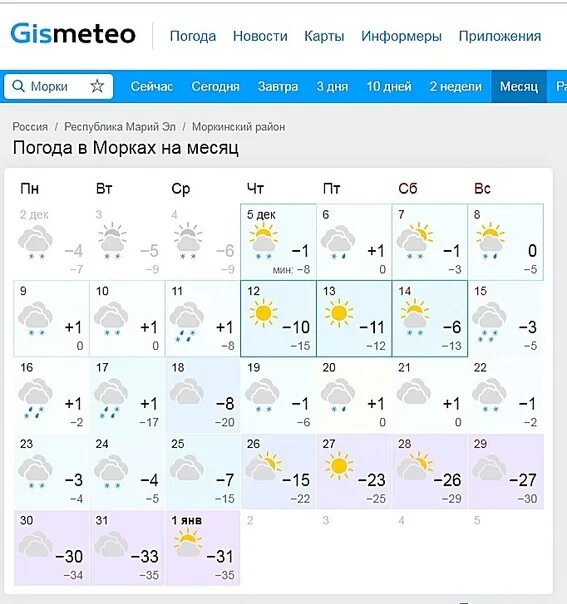The image size is (567, 604).
Task: Open the Новости menu item
Action: point(260,36)
